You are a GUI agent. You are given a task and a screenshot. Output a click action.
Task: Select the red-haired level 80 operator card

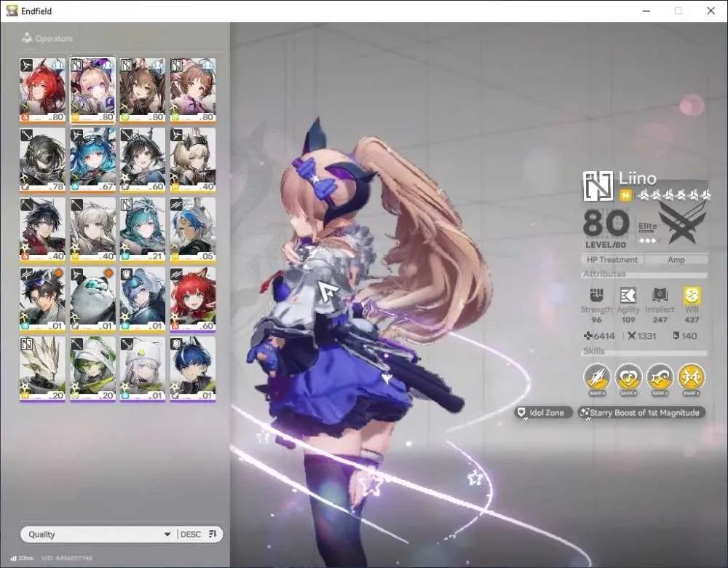[42, 90]
